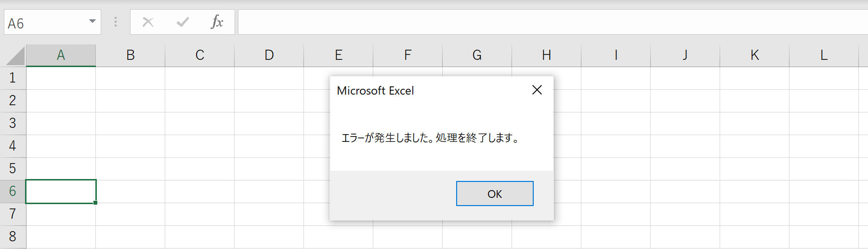Image resolution: width=868 pixels, height=249 pixels.
Task: Click OK in the Microsoft Excel dialog
Action: point(495,194)
